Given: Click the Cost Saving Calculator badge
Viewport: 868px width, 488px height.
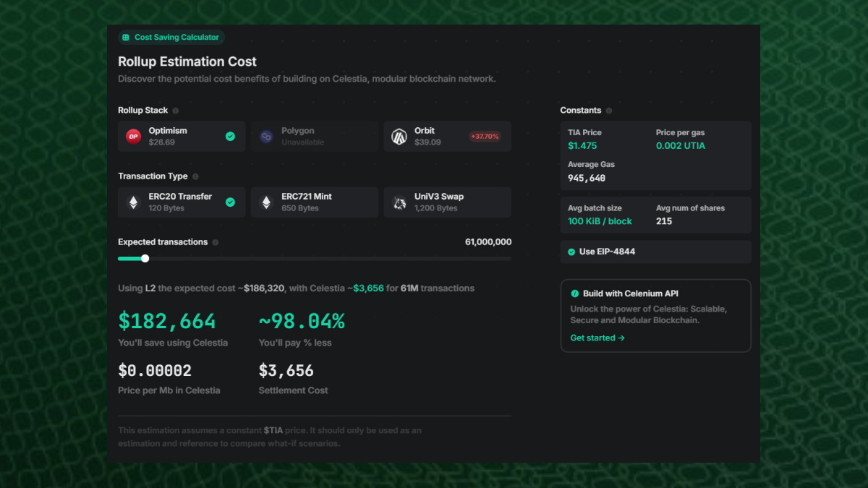Looking at the screenshot, I should point(171,38).
